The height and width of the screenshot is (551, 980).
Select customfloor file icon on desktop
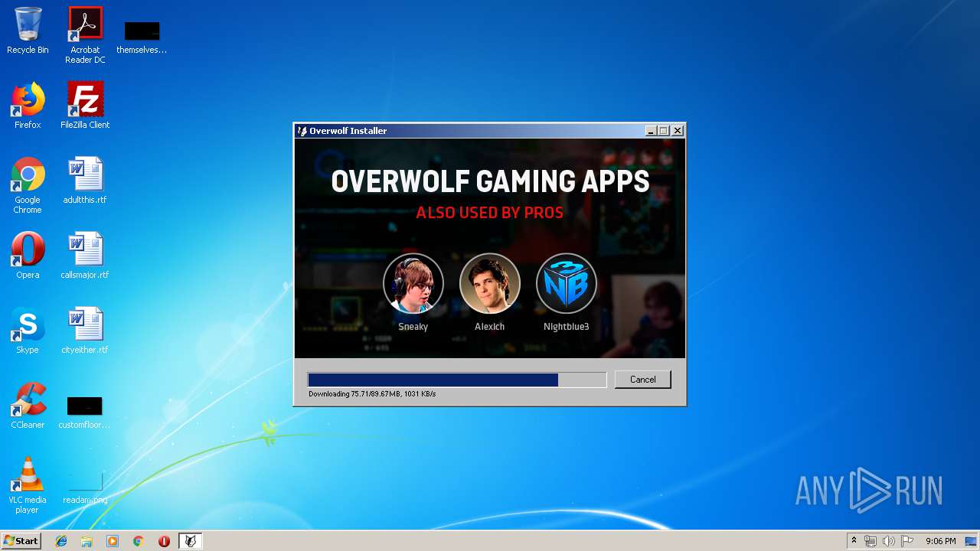84,412
